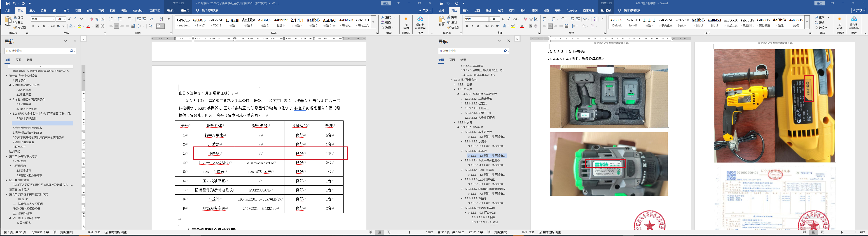
Task: Click red font color swatch in left window
Action: click(x=88, y=26)
